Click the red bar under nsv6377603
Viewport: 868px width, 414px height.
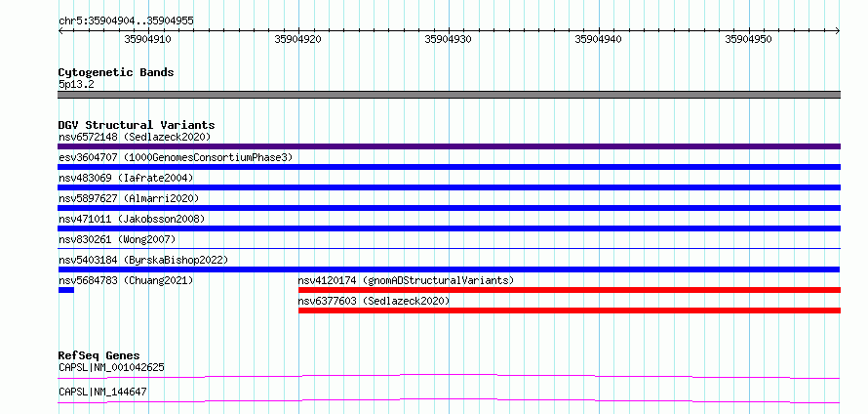[570, 310]
